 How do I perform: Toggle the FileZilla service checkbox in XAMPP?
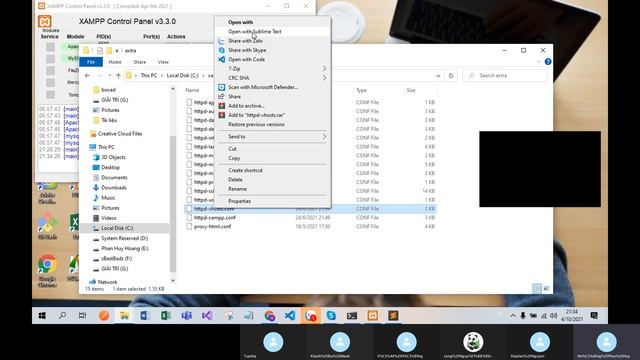(50, 71)
